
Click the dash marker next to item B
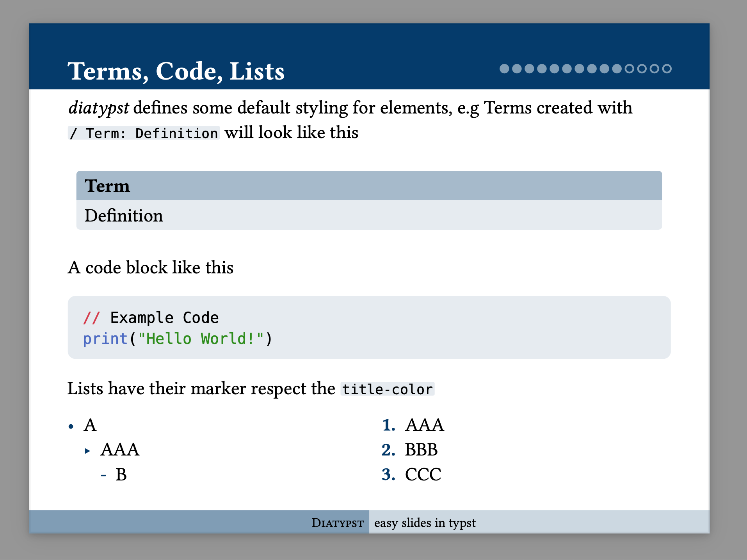pos(103,475)
